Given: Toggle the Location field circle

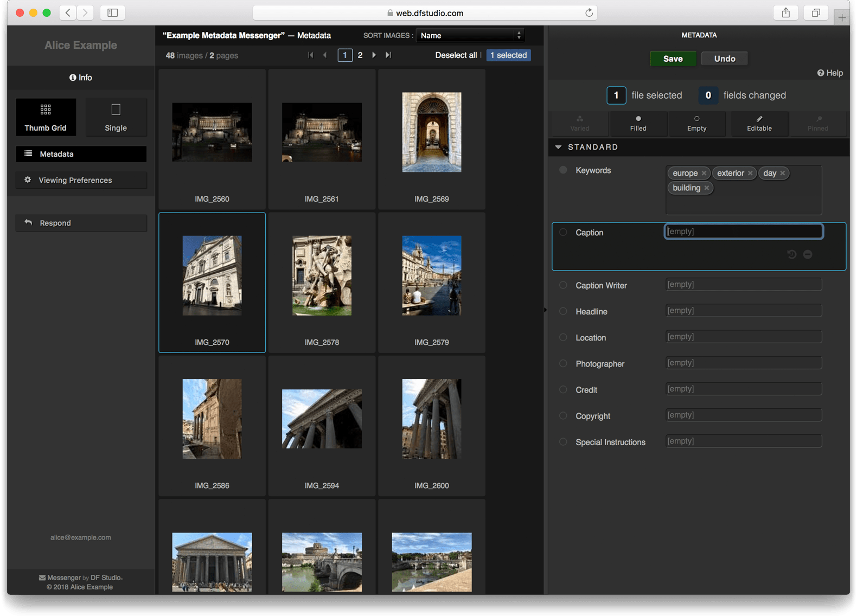Looking at the screenshot, I should (563, 337).
